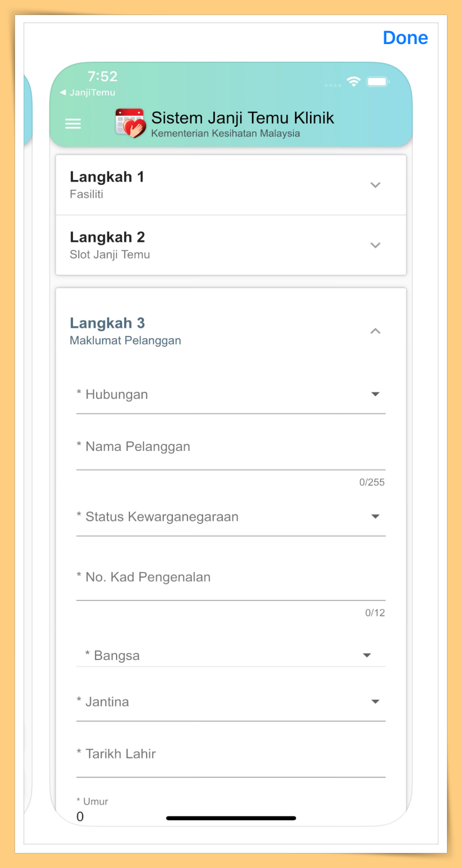Tap the Wi-Fi status icon

[x=353, y=82]
